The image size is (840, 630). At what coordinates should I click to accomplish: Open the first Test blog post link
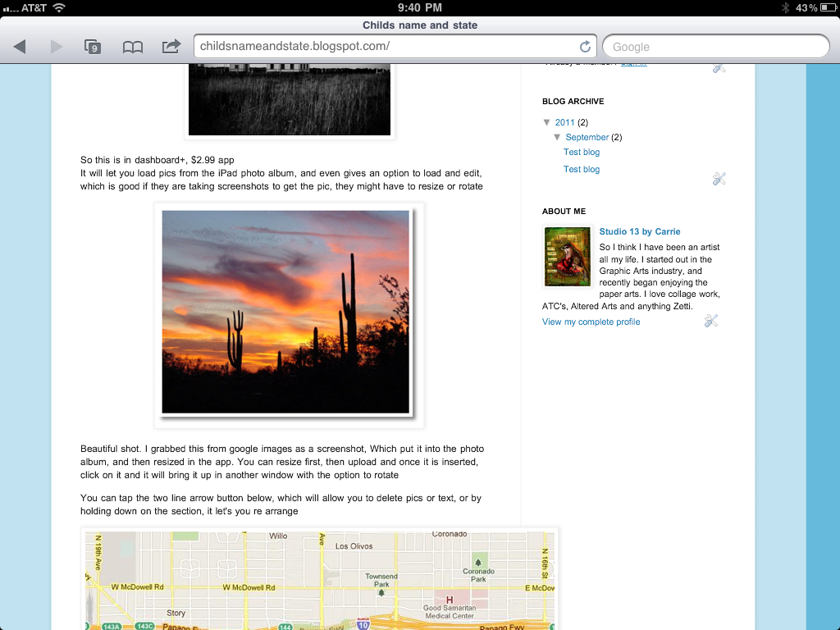pos(582,152)
